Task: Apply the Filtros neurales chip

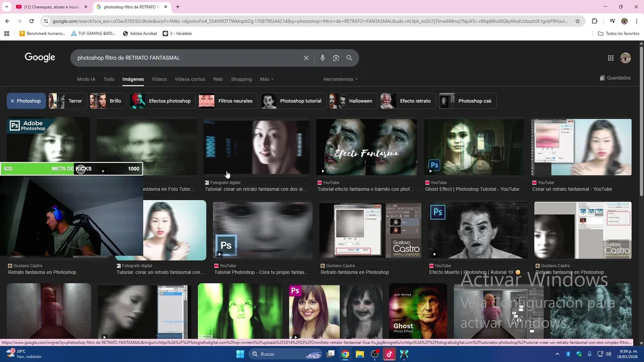Action: 228,101
